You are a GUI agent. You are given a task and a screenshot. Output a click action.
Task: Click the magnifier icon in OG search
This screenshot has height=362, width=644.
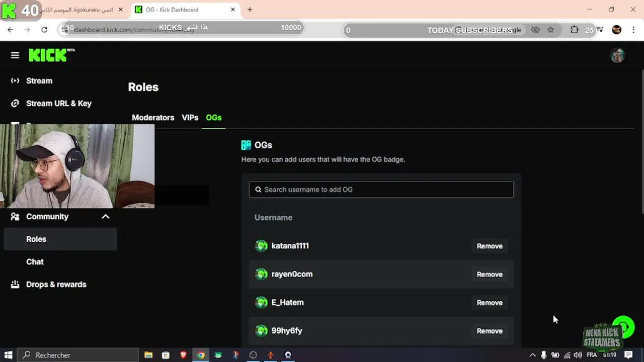click(258, 190)
